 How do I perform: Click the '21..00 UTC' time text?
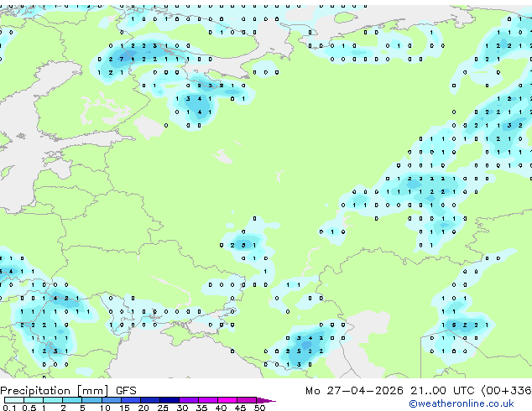(442, 391)
